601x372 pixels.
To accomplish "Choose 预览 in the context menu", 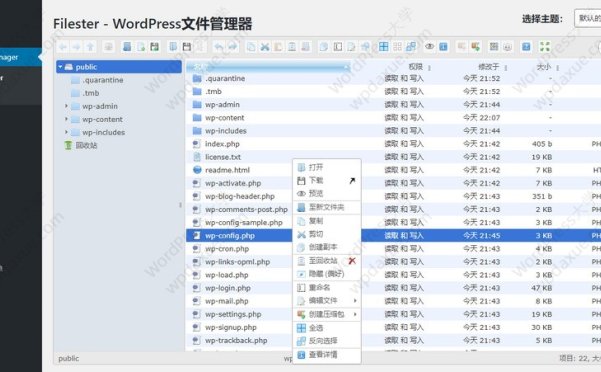I will [x=327, y=193].
